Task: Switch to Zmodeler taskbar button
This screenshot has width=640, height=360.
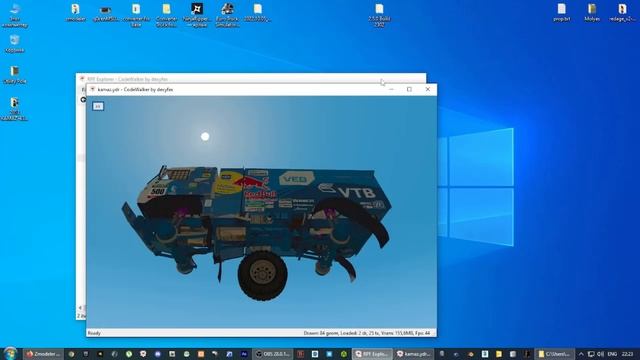Action: pos(43,354)
